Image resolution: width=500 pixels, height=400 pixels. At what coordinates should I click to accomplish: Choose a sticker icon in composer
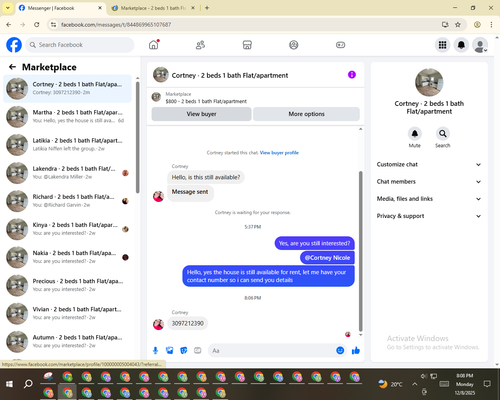[x=184, y=350]
